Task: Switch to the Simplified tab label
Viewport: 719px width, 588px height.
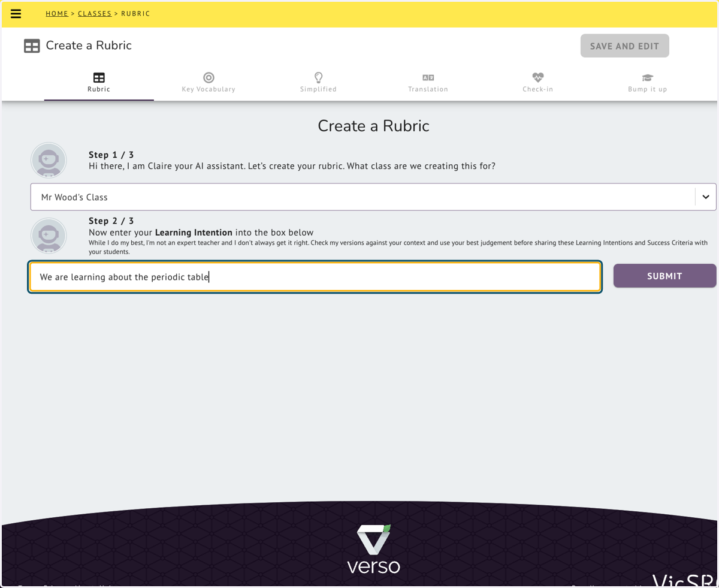Action: (x=318, y=89)
